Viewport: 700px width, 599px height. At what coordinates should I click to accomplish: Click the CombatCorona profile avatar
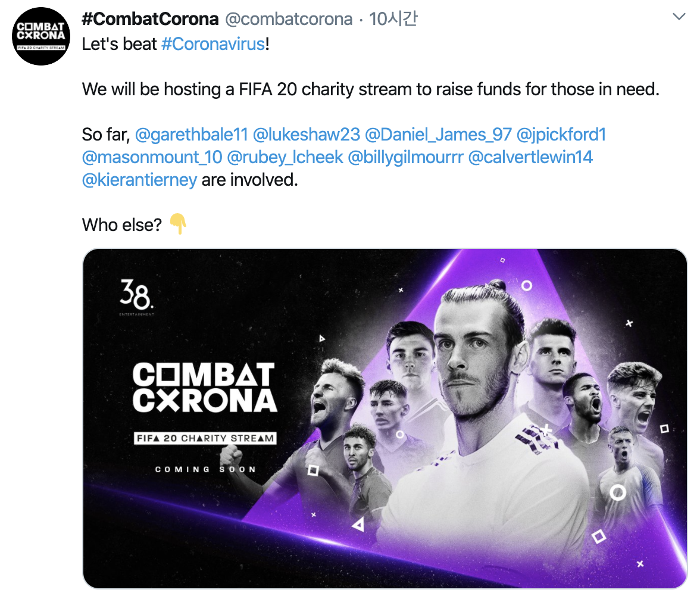click(40, 37)
